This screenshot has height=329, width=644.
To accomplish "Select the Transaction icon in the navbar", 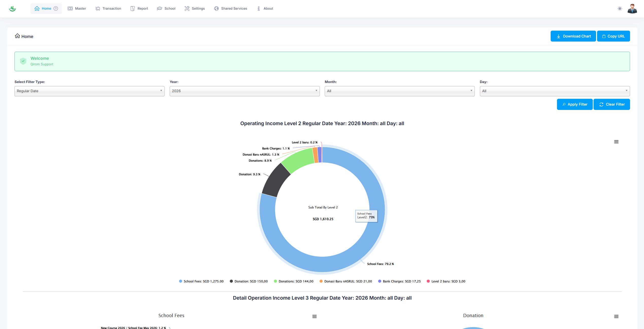I will (x=98, y=8).
